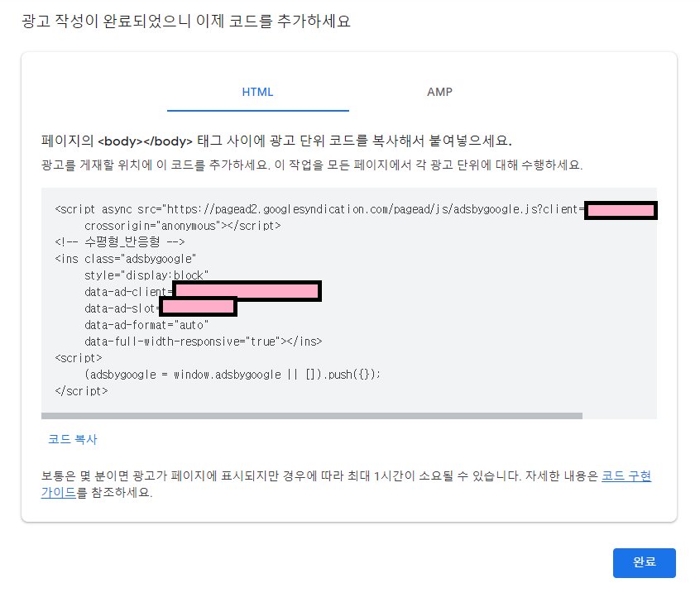Screen dimensions: 700x602
Task: Click the data-ad-client attribute line
Action: tap(203, 292)
